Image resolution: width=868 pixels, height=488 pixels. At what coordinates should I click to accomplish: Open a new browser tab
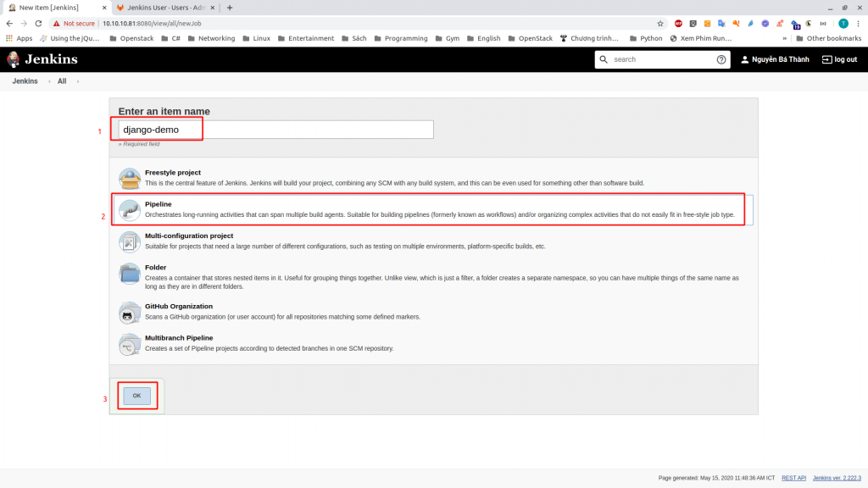point(230,8)
